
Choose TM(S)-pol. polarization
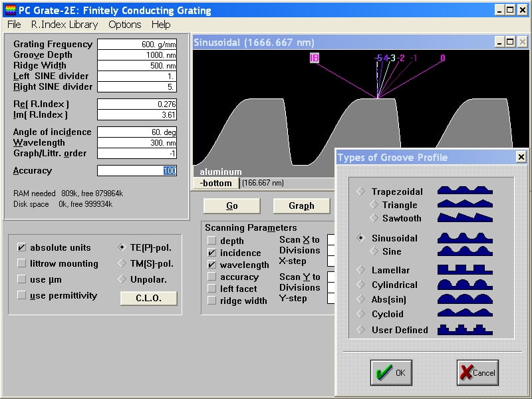pos(122,263)
